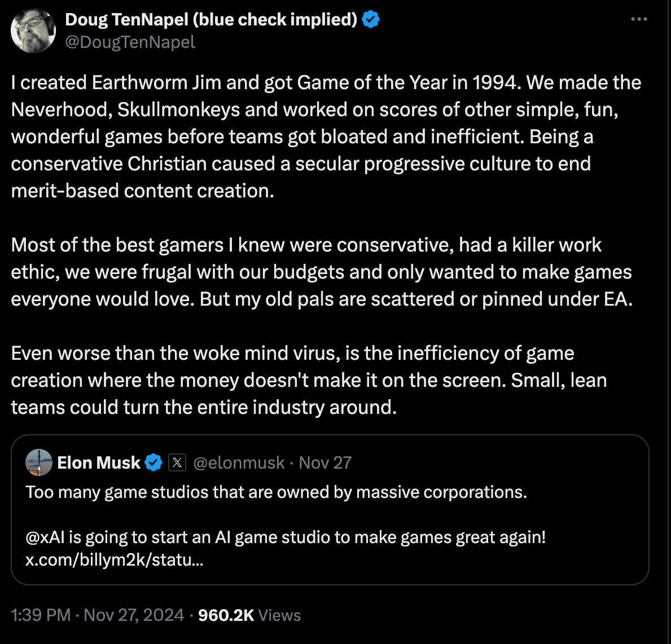Click Elon Musk's name in quoted post
671x644 pixels.
(x=99, y=463)
